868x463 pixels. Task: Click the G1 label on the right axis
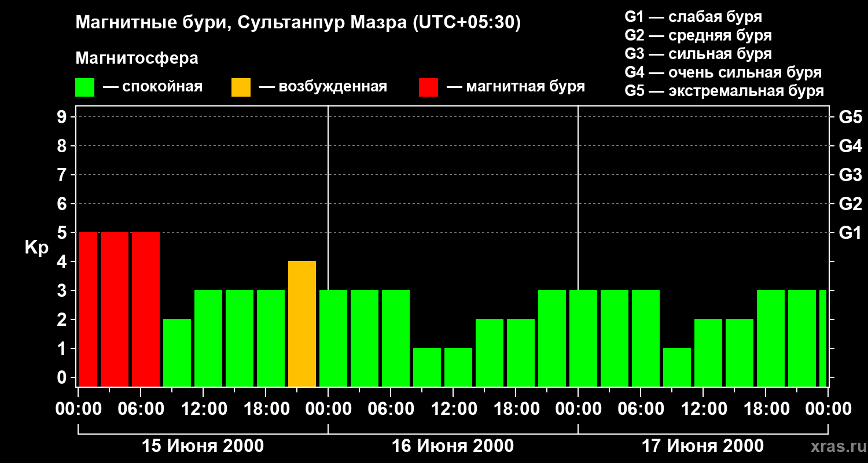point(851,233)
